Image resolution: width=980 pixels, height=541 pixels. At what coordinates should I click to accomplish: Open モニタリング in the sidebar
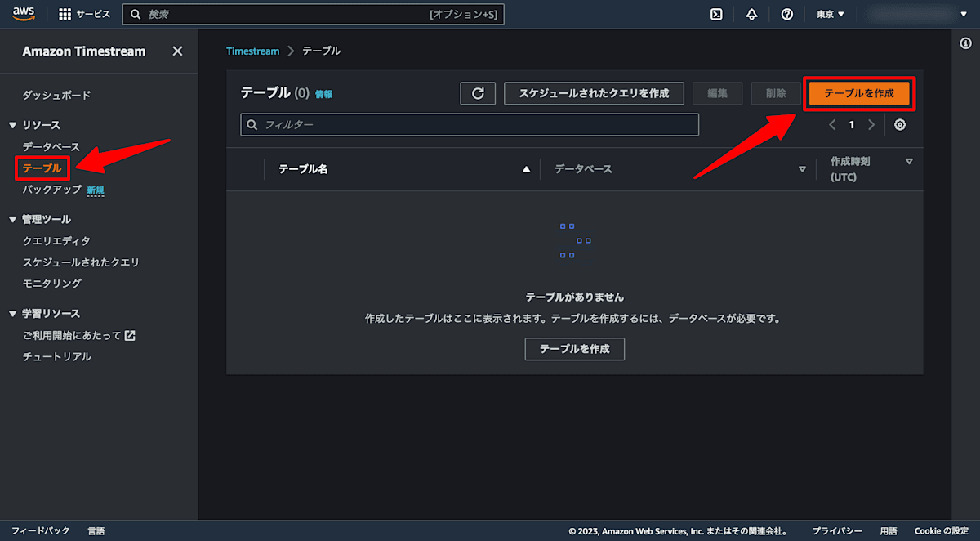point(51,284)
